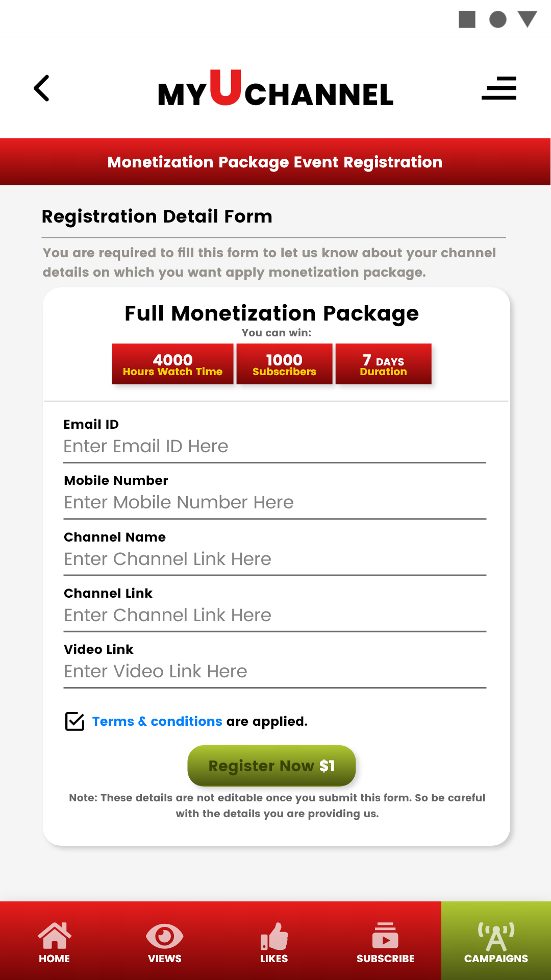Toggle the Terms & conditions checkbox
Viewport: 551px width, 980px height.
pyautogui.click(x=75, y=721)
